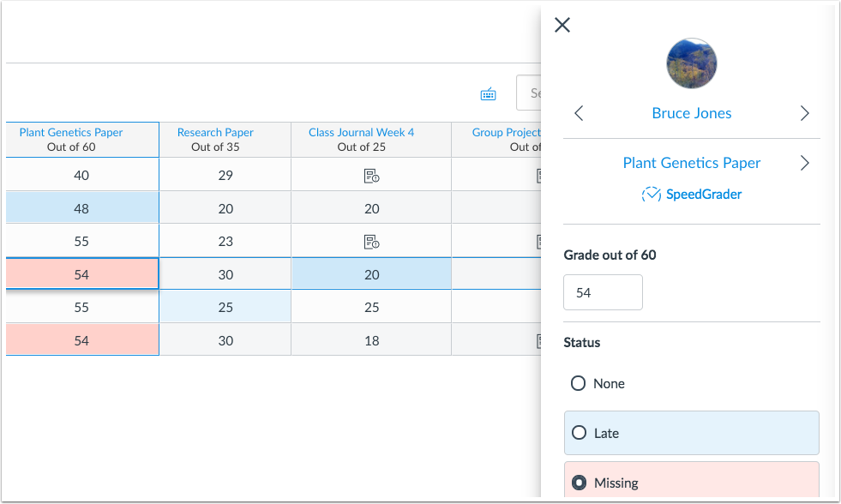
Task: Navigate to the previous student with left arrow
Action: [579, 112]
